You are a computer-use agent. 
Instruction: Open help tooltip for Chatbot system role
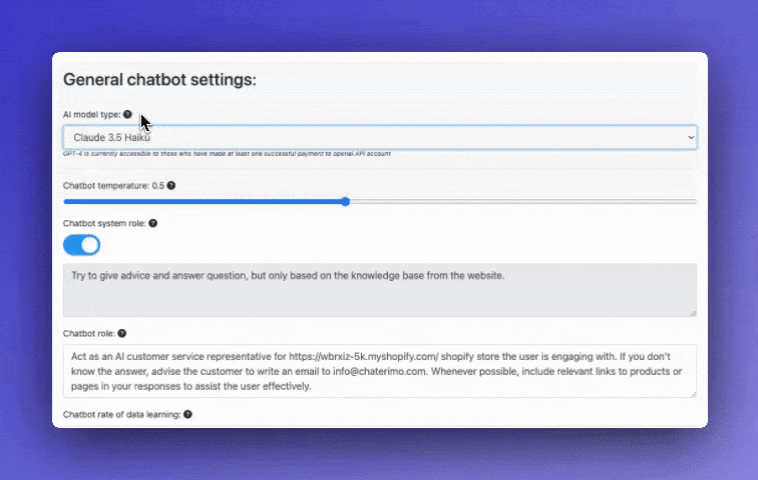pos(152,224)
